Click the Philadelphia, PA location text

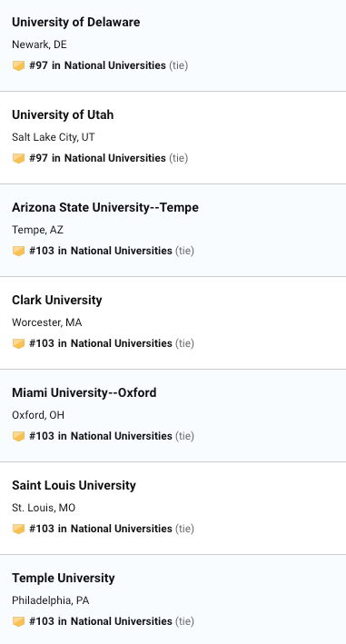(51, 600)
